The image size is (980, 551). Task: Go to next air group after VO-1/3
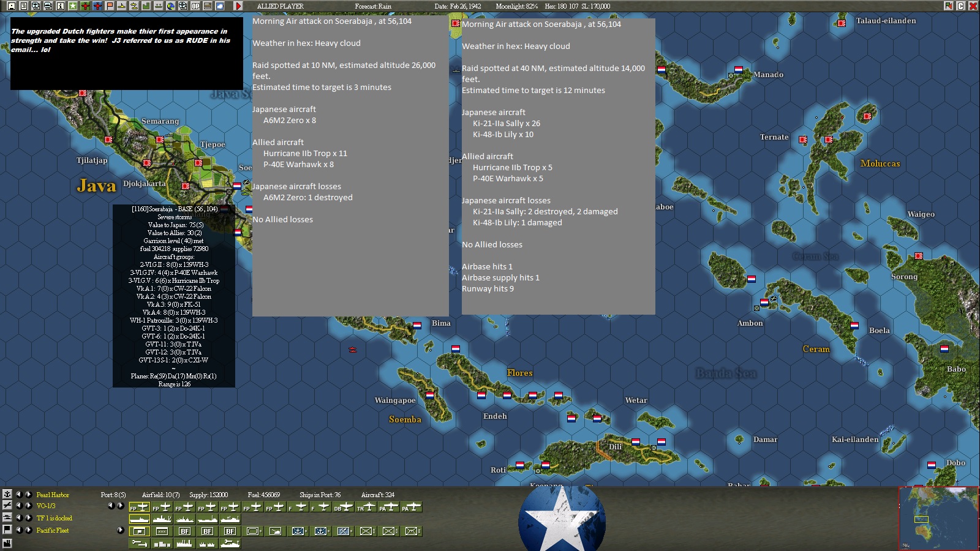(28, 505)
